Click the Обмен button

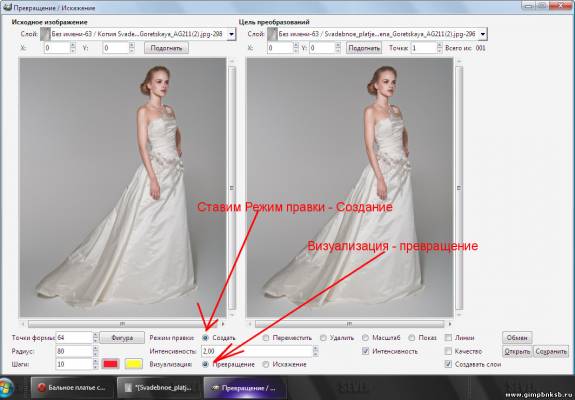click(517, 338)
